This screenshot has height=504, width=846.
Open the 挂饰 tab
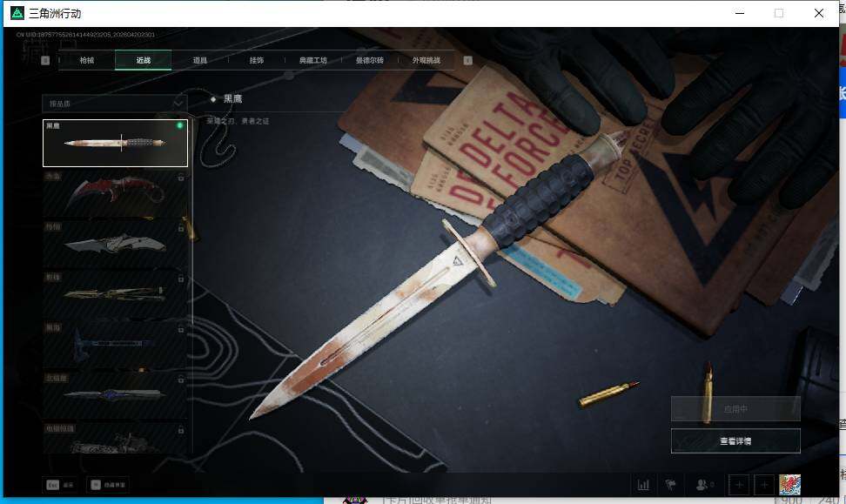[x=258, y=60]
